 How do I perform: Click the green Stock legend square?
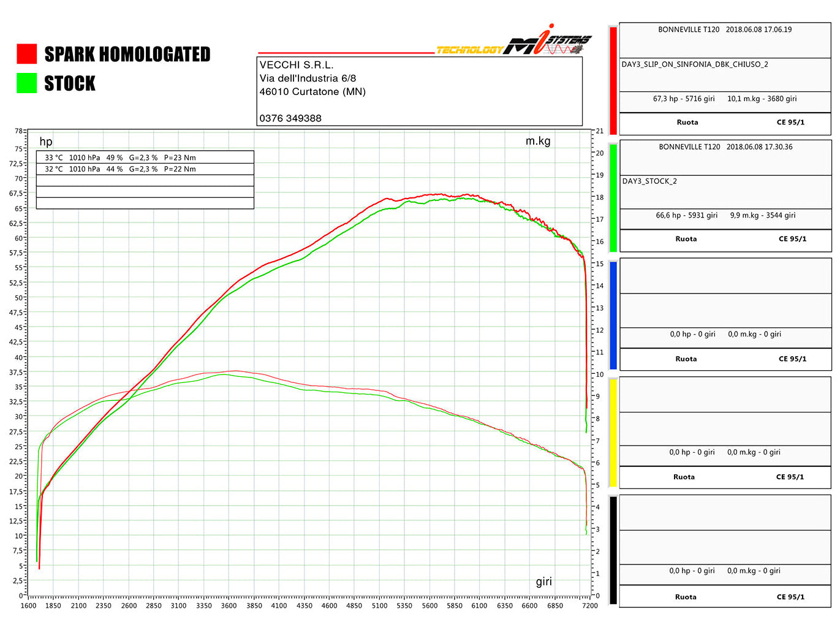27,83
